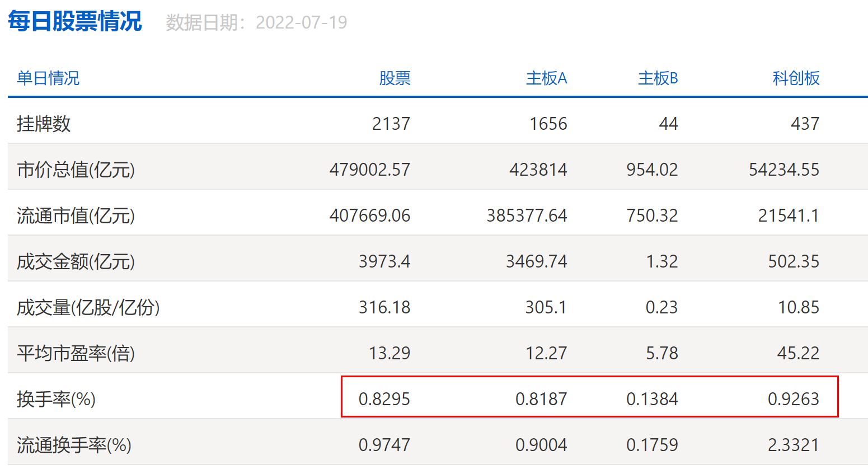Click turnover amount 3973.4

(384, 261)
